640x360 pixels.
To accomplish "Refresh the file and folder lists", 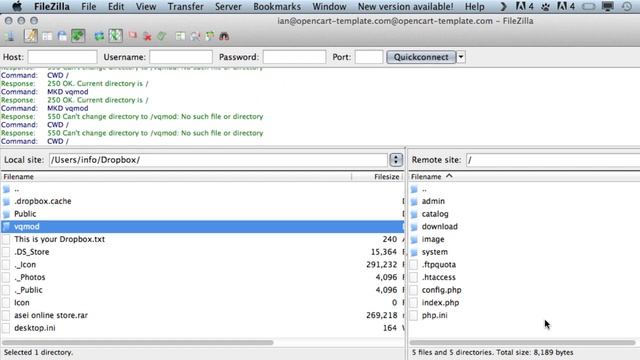I will click(99, 36).
